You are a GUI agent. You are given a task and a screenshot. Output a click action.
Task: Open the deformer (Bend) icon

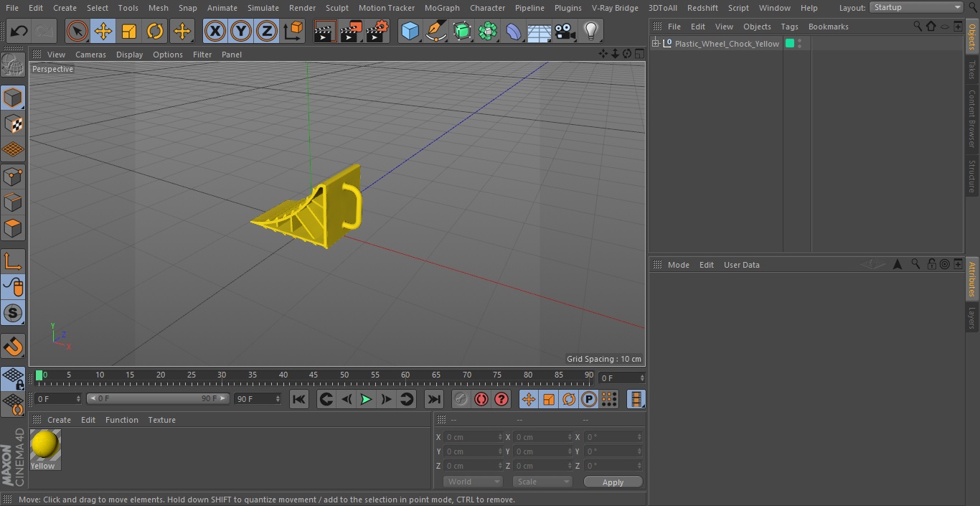[x=514, y=31]
